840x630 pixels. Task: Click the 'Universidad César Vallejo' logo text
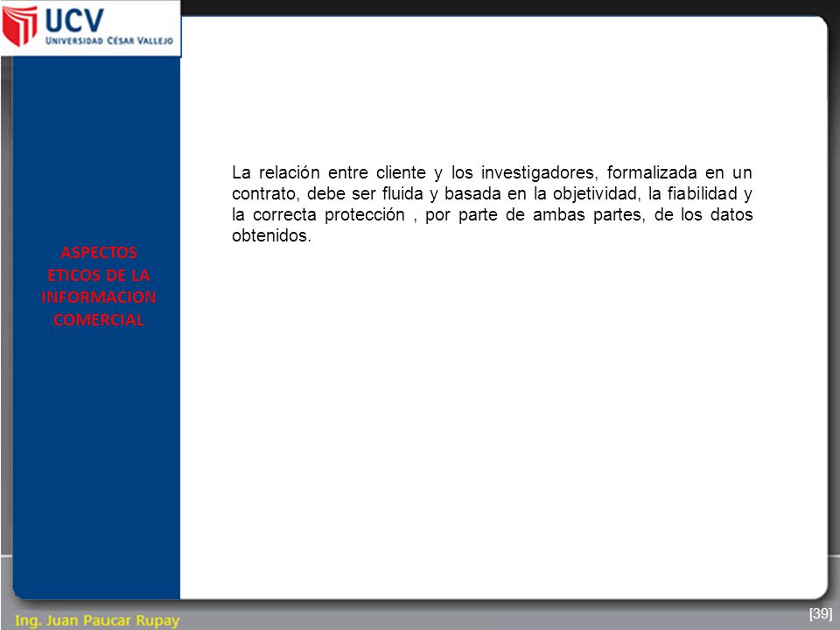point(109,41)
